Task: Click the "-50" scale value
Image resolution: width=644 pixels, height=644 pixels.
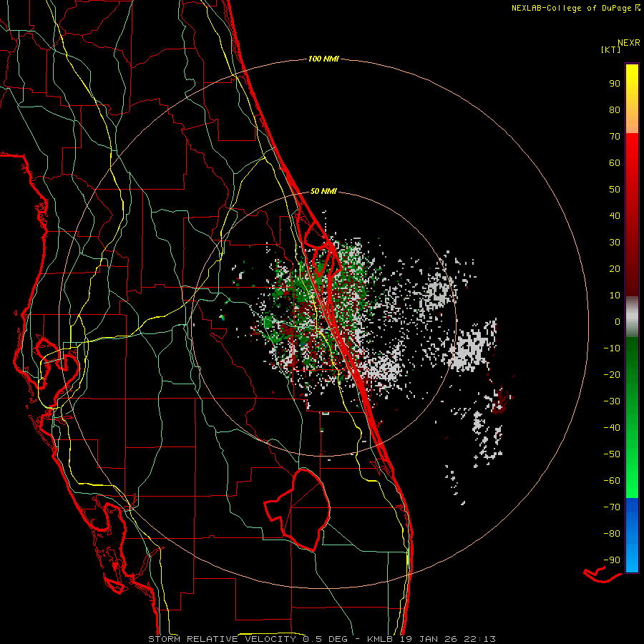Action: (612, 454)
